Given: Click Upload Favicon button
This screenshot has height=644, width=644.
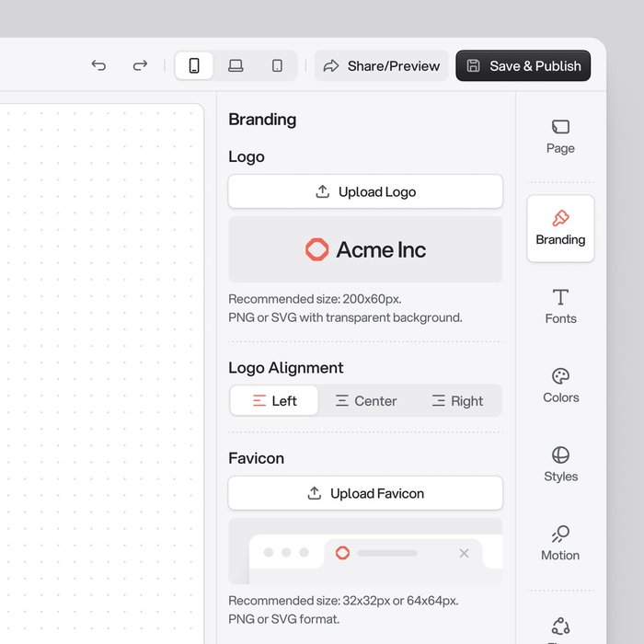Looking at the screenshot, I should [365, 493].
